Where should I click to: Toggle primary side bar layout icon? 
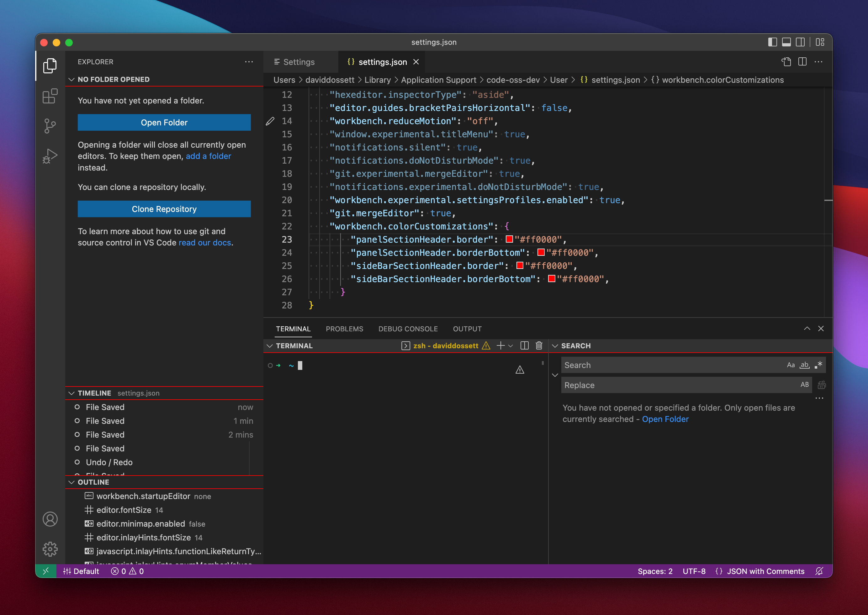point(772,42)
